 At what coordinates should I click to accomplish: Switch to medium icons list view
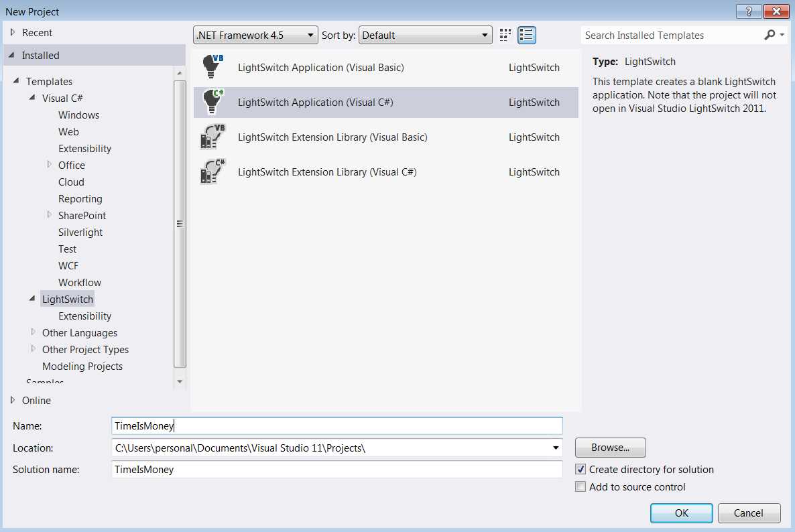(527, 35)
